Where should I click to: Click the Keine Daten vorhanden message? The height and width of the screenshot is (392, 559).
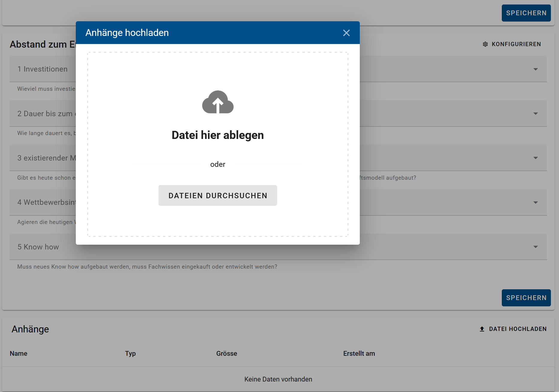278,379
